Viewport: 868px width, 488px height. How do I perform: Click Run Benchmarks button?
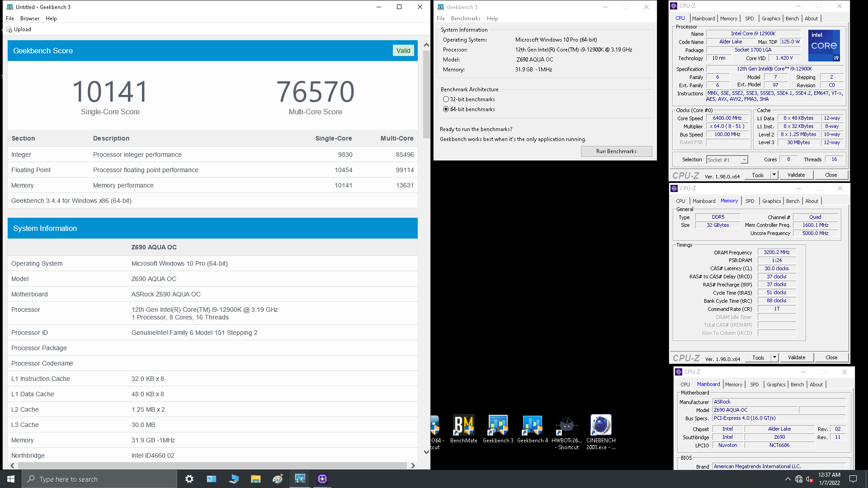coord(616,151)
